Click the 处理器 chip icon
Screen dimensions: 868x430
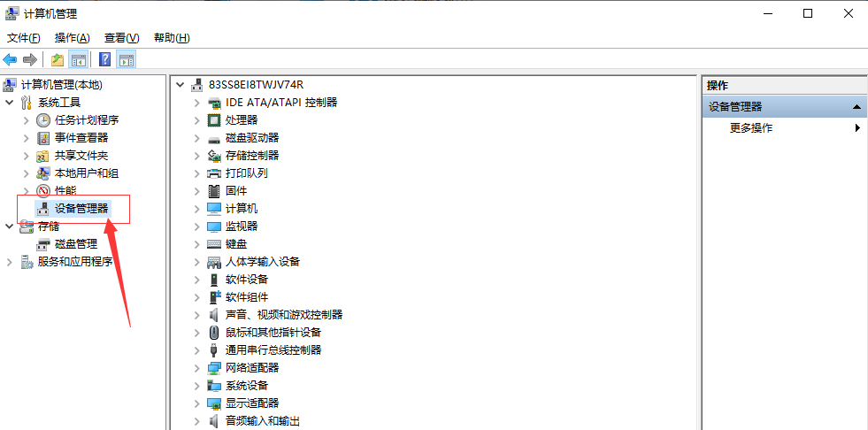point(213,119)
